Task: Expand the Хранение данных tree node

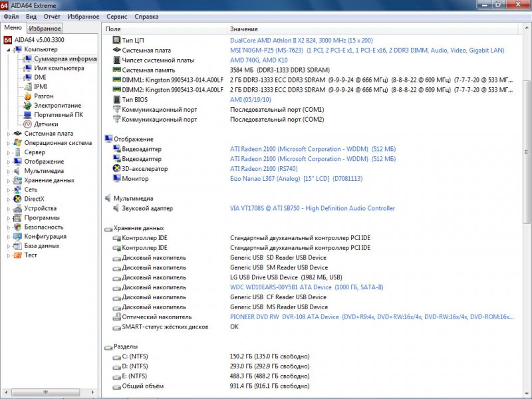Action: pyautogui.click(x=9, y=180)
